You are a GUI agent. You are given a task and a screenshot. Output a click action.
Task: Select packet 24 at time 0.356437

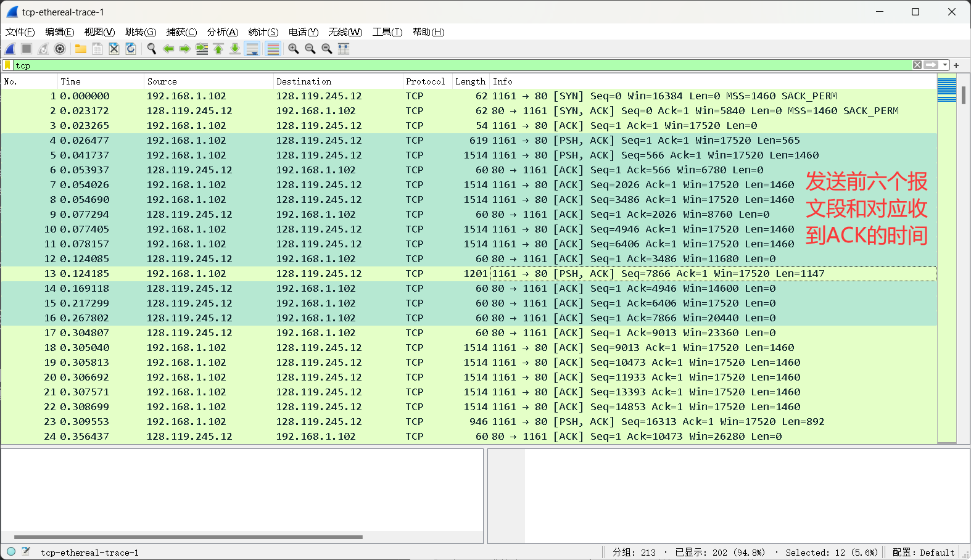click(469, 437)
